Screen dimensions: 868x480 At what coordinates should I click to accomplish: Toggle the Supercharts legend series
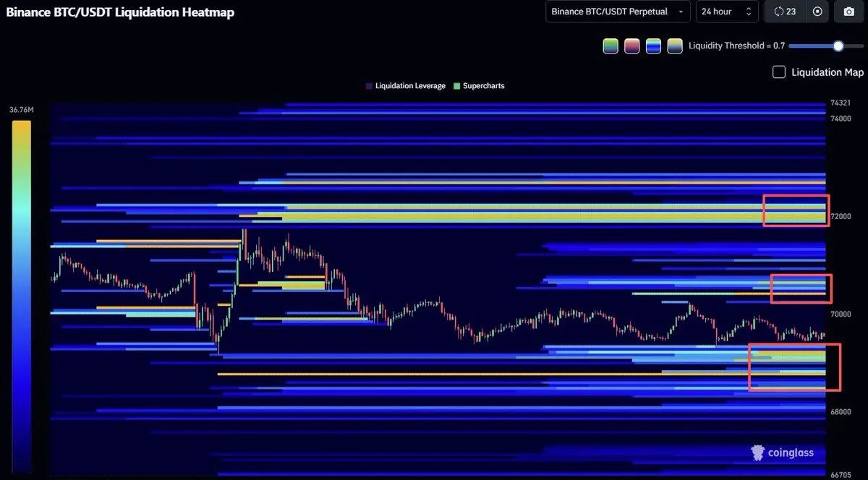click(478, 86)
